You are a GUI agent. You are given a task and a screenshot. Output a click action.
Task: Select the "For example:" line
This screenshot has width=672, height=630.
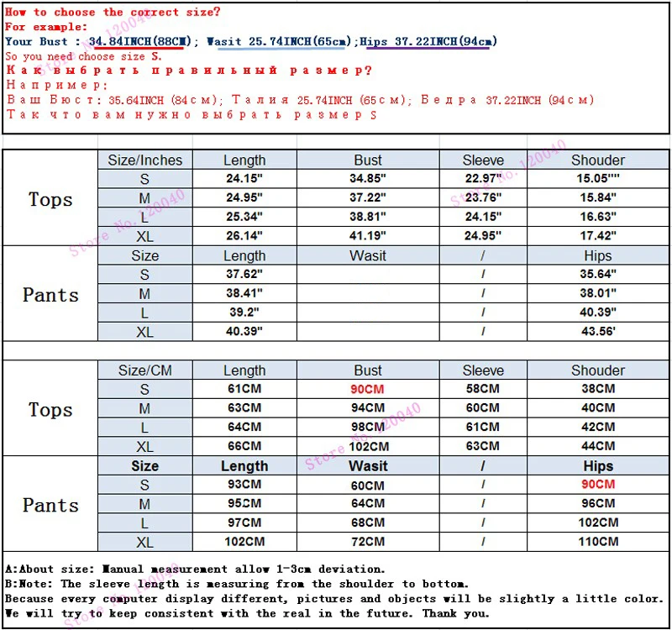point(46,27)
